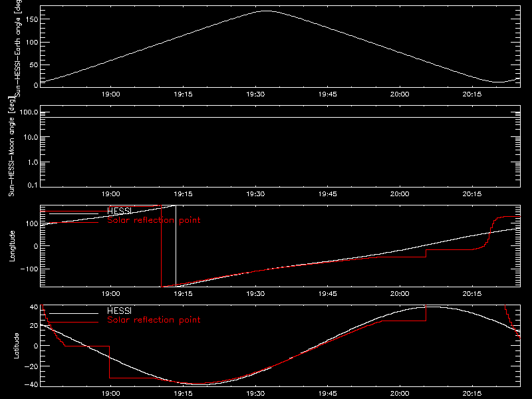The width and height of the screenshot is (532, 399).
Task: Click white HESSI legend line in Latitude plot
Action: pos(74,313)
